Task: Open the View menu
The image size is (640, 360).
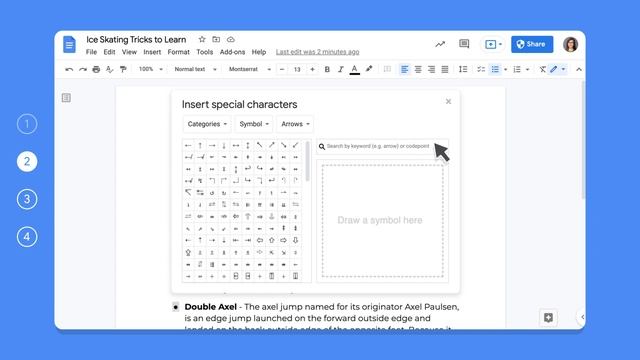Action: (129, 52)
